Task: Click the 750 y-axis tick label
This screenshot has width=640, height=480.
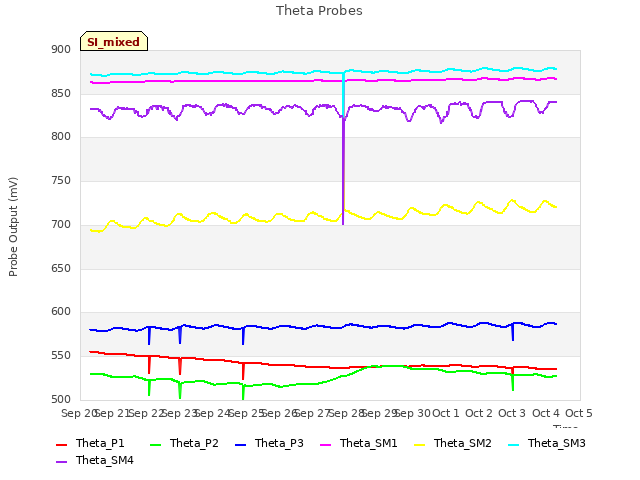Action: 61,180
